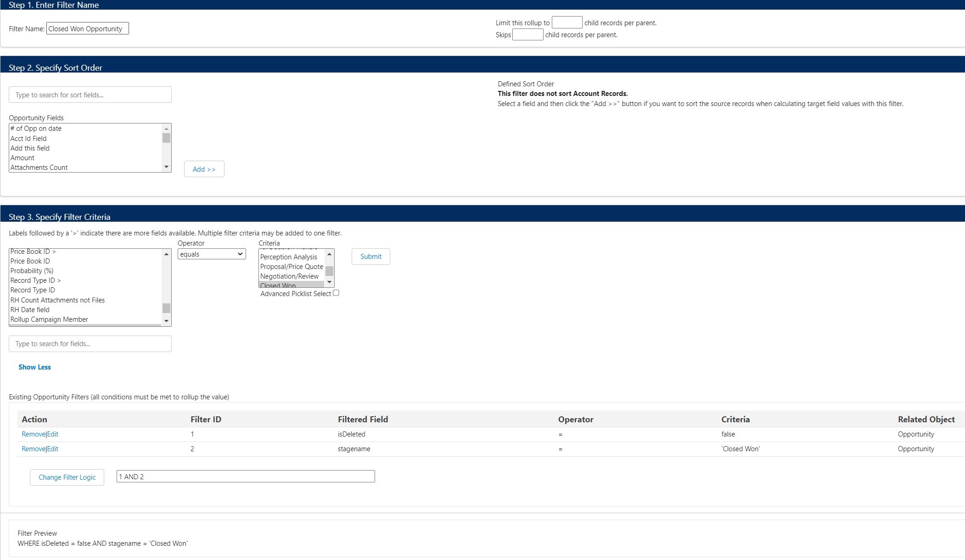Click the Filter Name input field
The image size is (965, 560).
click(87, 28)
